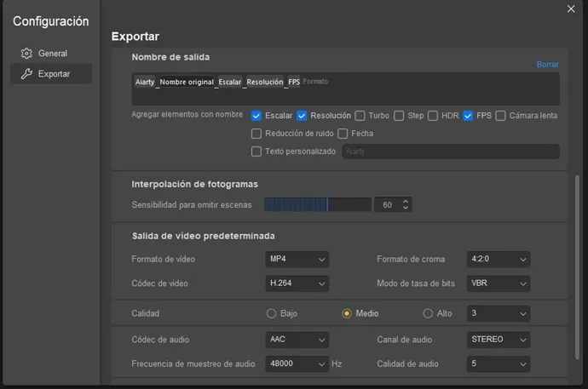588x389 pixels.
Task: Click the vertical scrollbar of settings panel
Action: [577, 267]
